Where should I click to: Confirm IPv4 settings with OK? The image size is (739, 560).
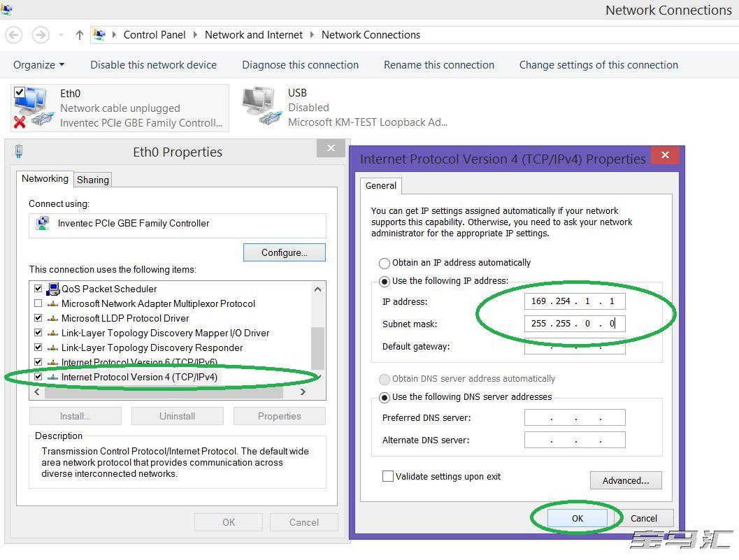577,518
